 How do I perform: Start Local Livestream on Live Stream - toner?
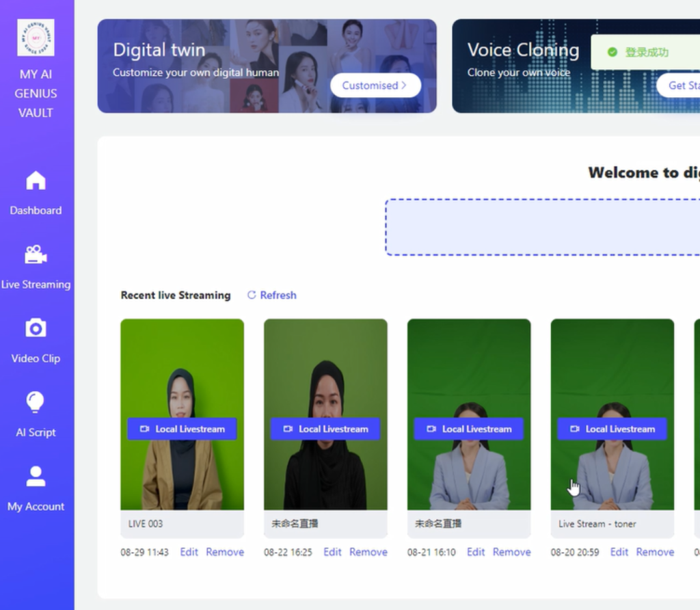click(x=612, y=429)
